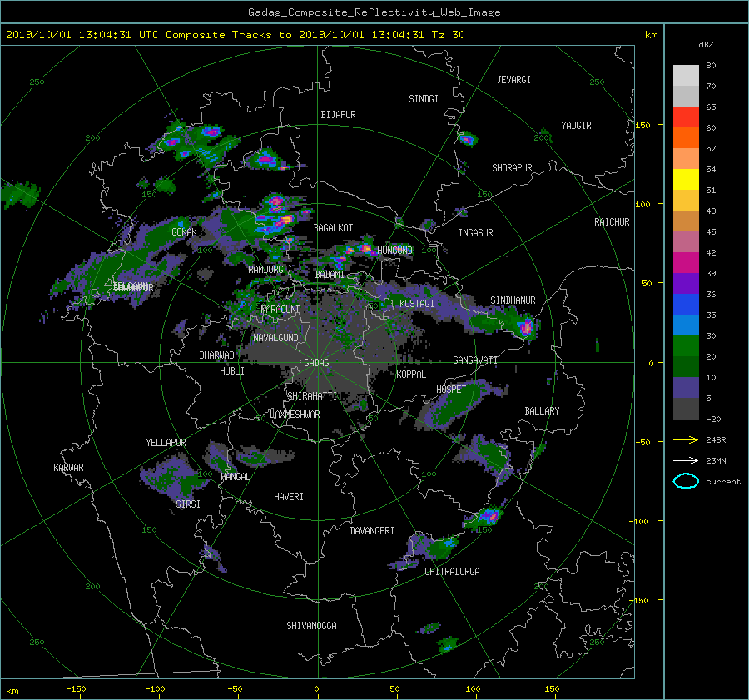Click the YADGIR city label
749x700 pixels.
click(576, 126)
